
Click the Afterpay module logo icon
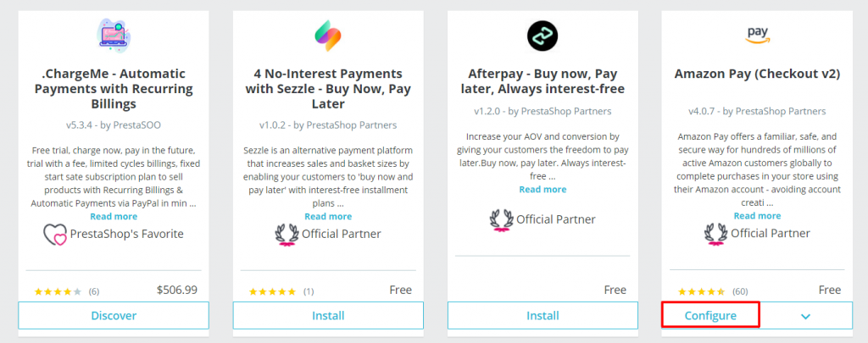(542, 35)
